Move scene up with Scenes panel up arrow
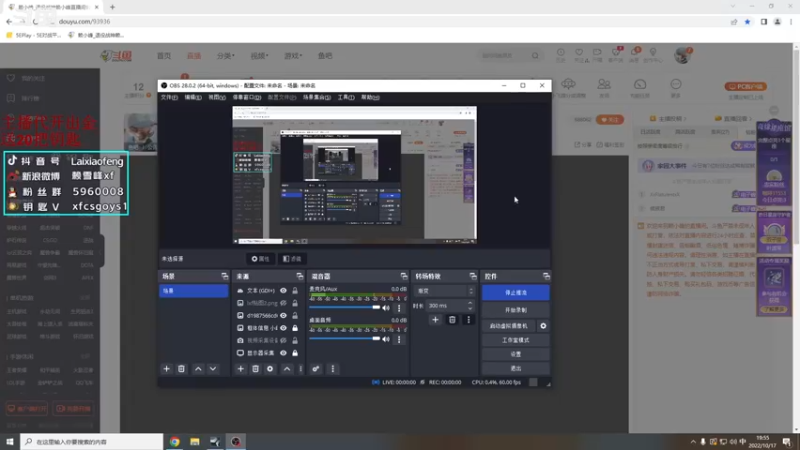 click(x=198, y=369)
